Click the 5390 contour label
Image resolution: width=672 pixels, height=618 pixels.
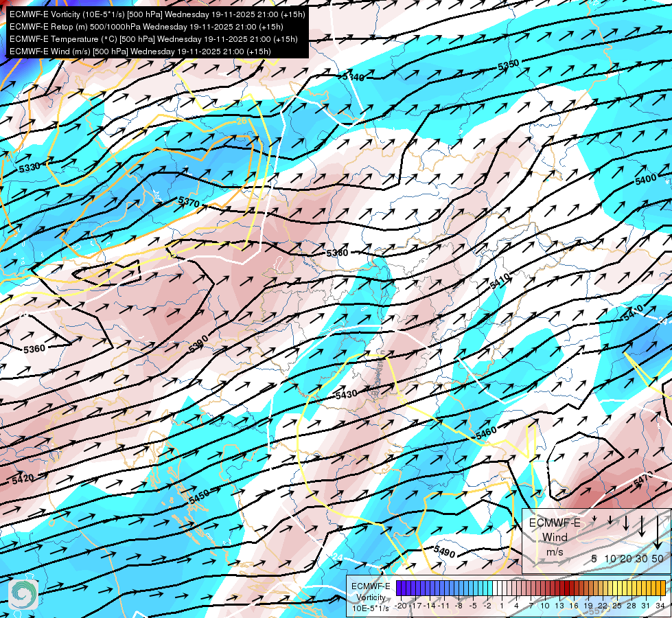click(x=198, y=344)
